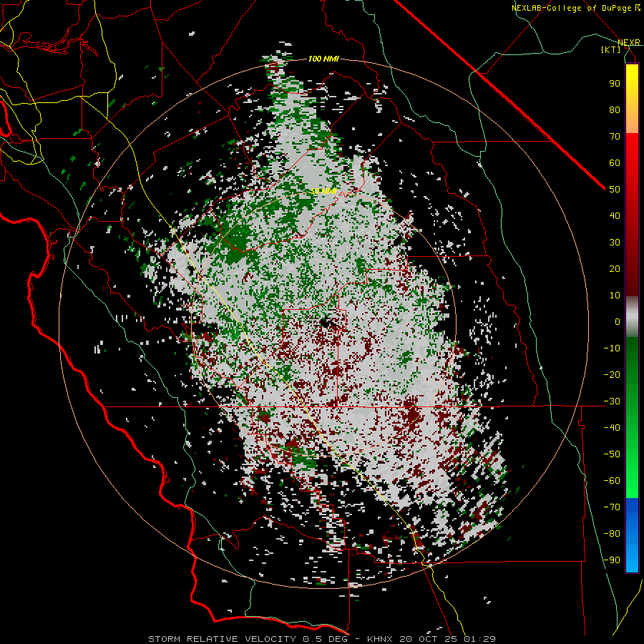This screenshot has width=644, height=644.
Task: Click the -90 value on the color scale
Action: pos(612,560)
